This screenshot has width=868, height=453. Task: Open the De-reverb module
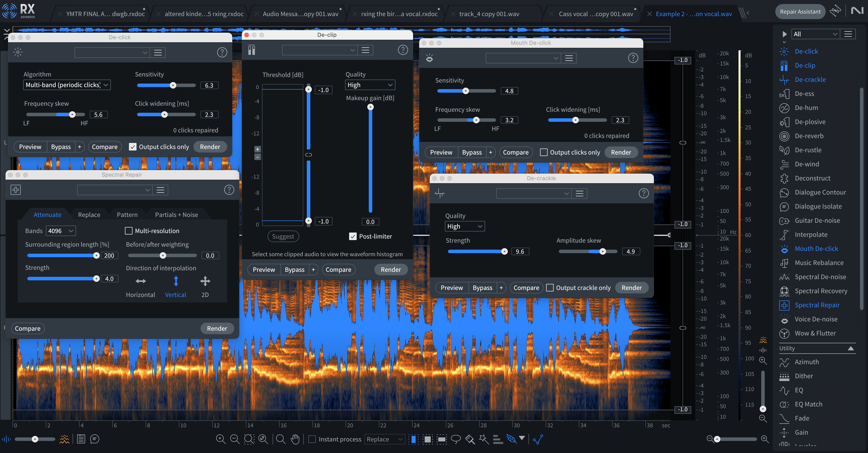click(x=809, y=136)
